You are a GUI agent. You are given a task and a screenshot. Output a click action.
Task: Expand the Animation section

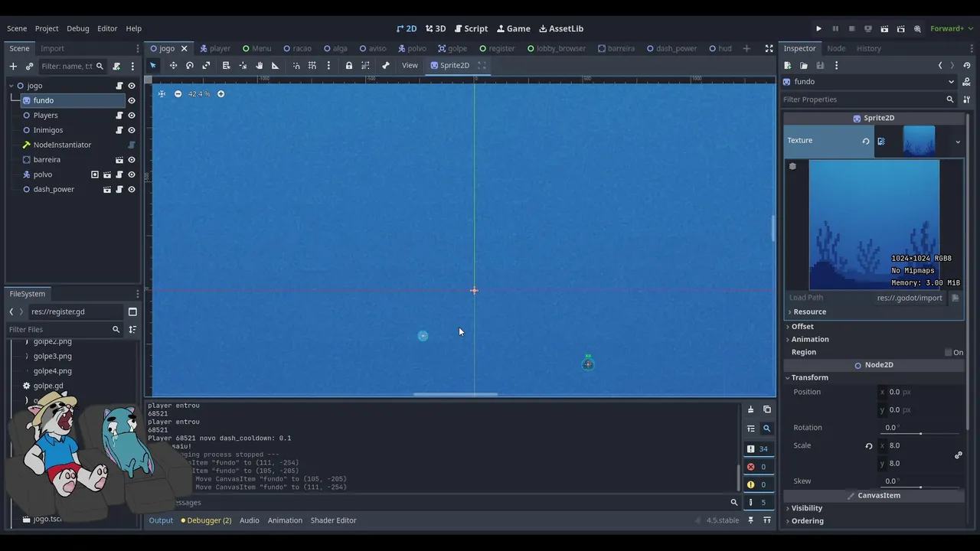point(874,339)
